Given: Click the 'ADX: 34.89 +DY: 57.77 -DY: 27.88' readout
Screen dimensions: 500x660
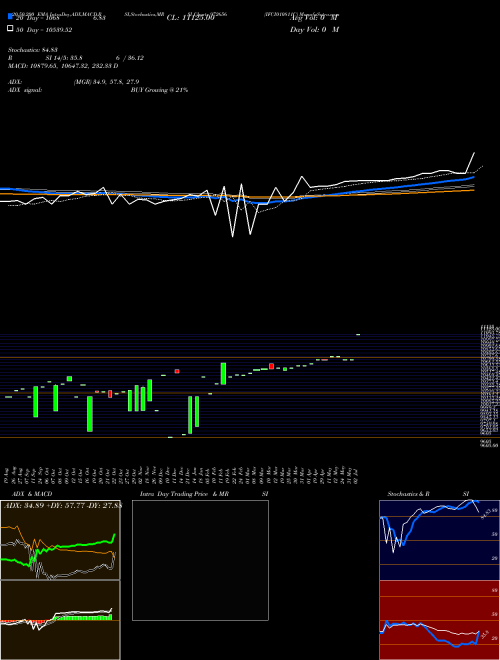Looking at the screenshot, I should coord(63,505).
